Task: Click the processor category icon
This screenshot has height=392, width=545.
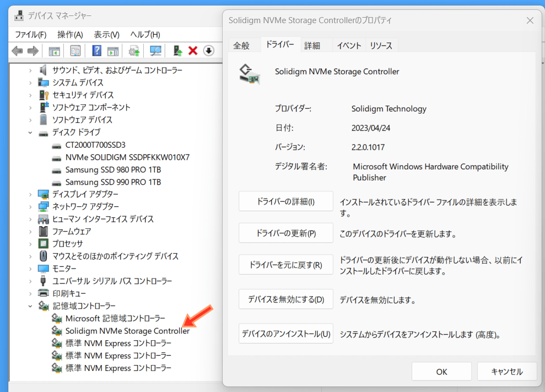Action: 44,244
